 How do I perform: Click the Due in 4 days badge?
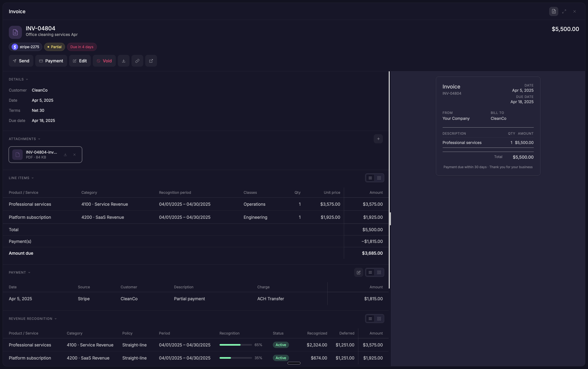click(82, 47)
